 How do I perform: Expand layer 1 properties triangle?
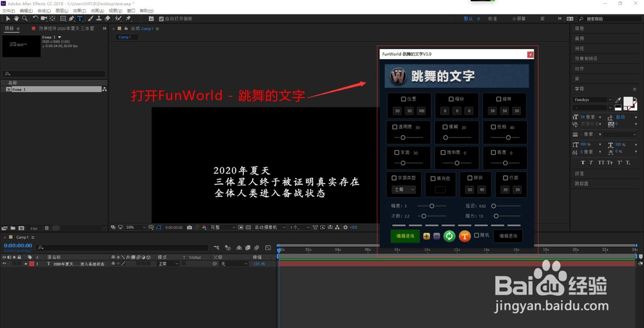pyautogui.click(x=26, y=264)
